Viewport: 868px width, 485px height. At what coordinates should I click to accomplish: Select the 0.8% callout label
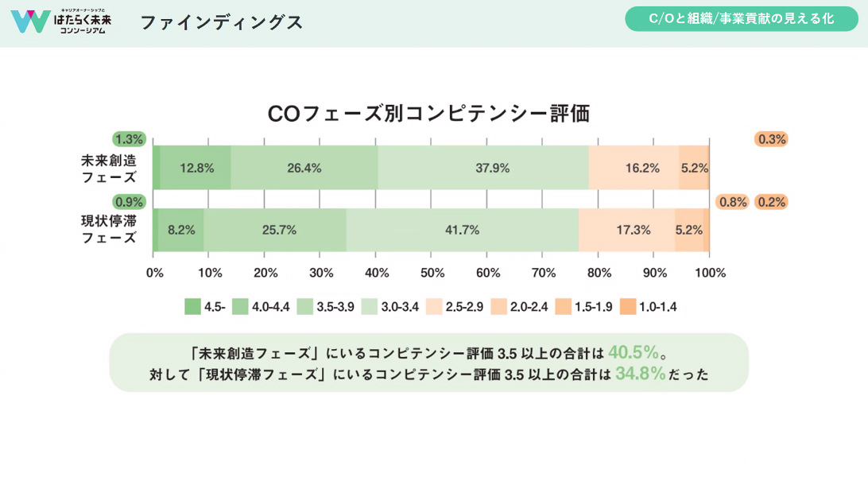pos(733,202)
